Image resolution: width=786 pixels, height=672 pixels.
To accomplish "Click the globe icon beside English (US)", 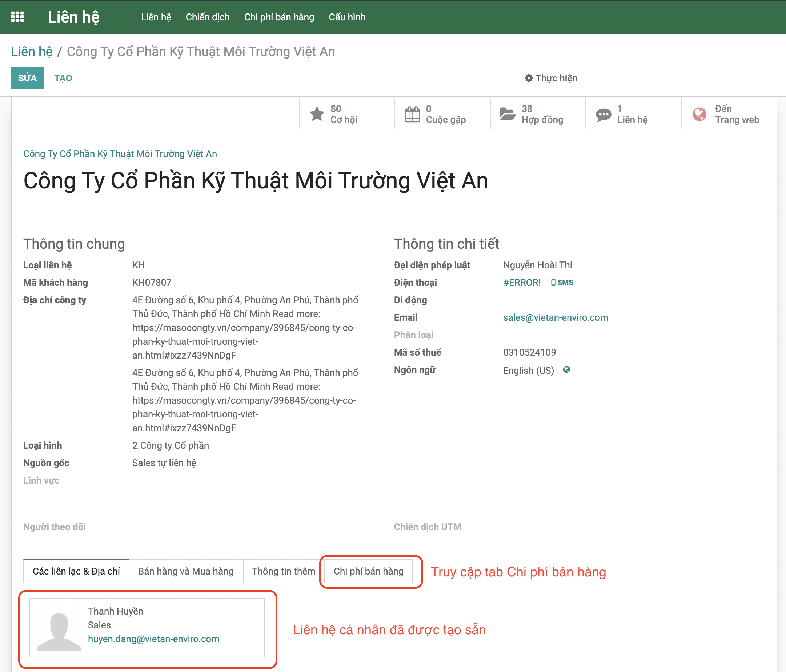I will [x=566, y=369].
